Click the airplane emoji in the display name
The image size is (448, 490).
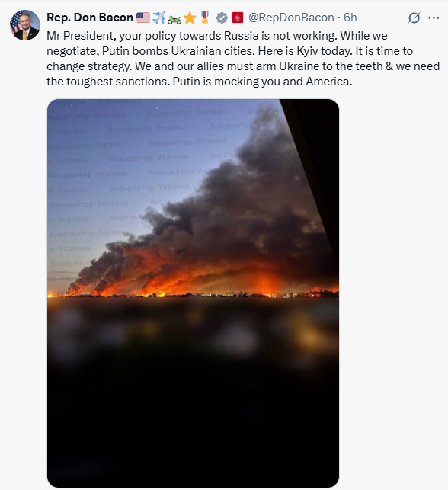158,18
